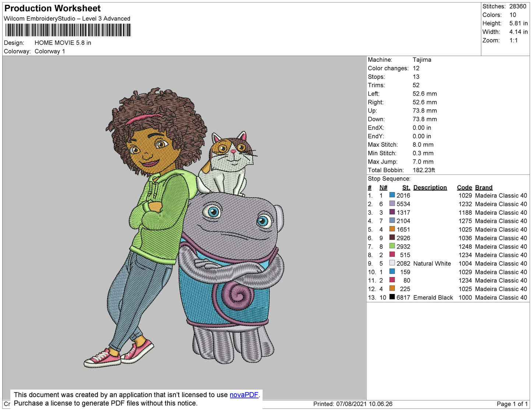Pick the steel blue swatch with stitch count 2104

pyautogui.click(x=392, y=221)
